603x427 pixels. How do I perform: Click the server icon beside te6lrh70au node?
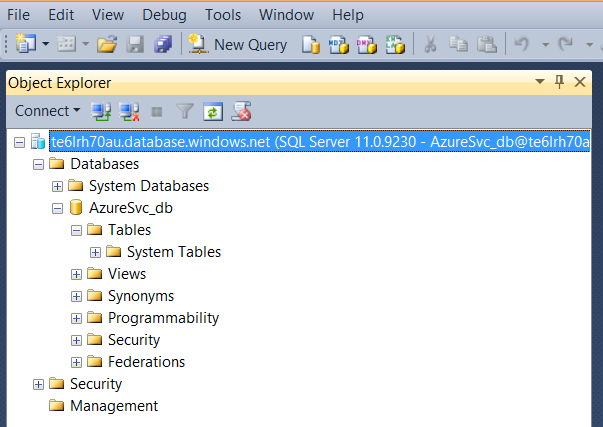coord(38,142)
